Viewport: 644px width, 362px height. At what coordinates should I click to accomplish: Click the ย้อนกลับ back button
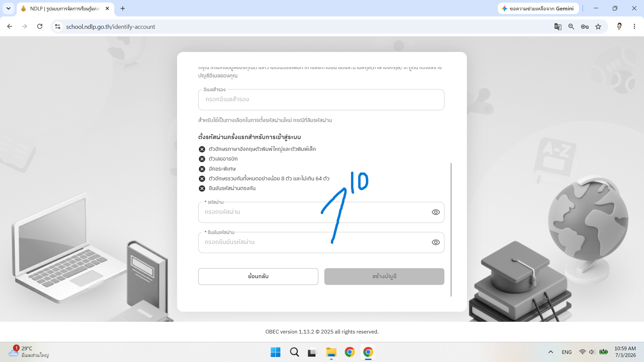pyautogui.click(x=258, y=277)
